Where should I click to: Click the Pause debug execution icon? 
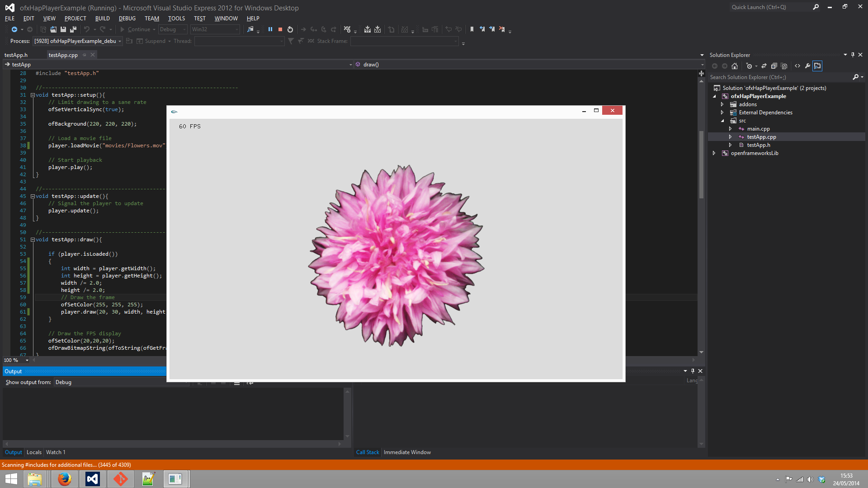[270, 29]
